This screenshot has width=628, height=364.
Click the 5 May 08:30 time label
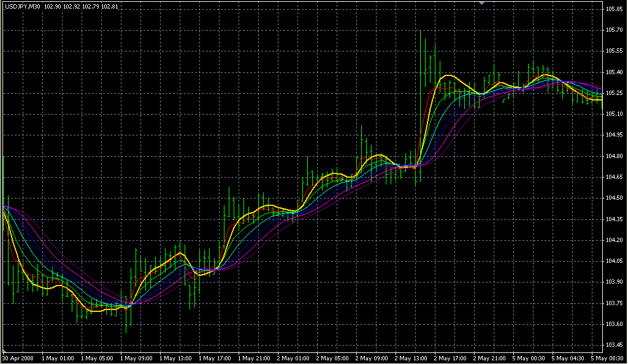tap(607, 357)
